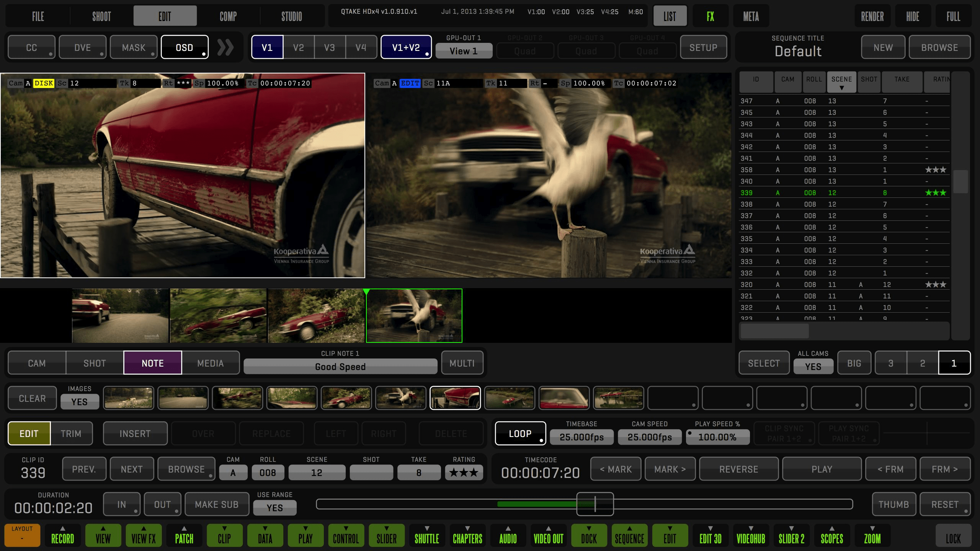This screenshot has height=551, width=980.
Task: Click the double-chevron arrow next to OSD
Action: point(225,47)
